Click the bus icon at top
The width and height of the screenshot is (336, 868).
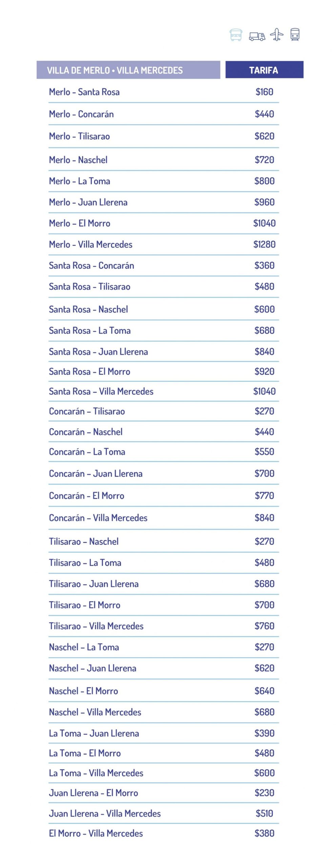coord(236,35)
